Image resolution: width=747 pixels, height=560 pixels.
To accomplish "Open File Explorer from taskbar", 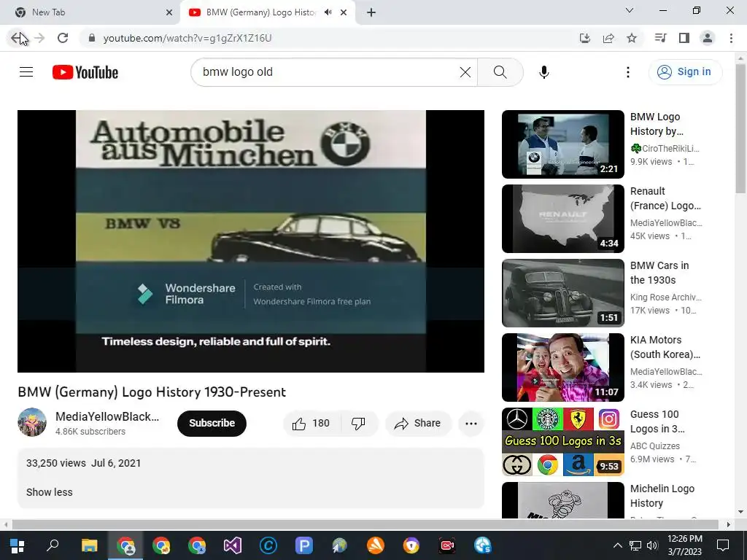I will click(x=89, y=545).
